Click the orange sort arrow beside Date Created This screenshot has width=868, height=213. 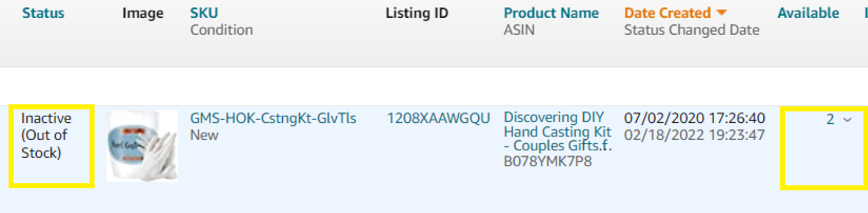pos(722,12)
